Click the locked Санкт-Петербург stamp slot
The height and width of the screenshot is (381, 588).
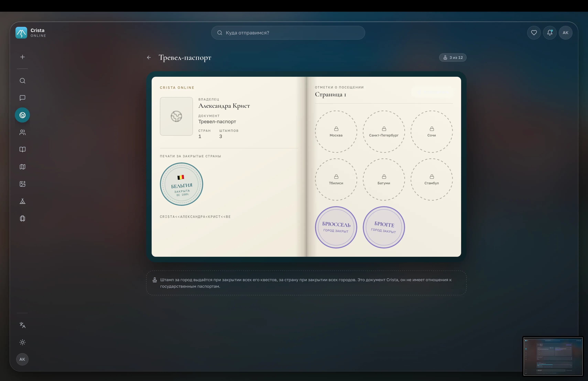tap(384, 131)
